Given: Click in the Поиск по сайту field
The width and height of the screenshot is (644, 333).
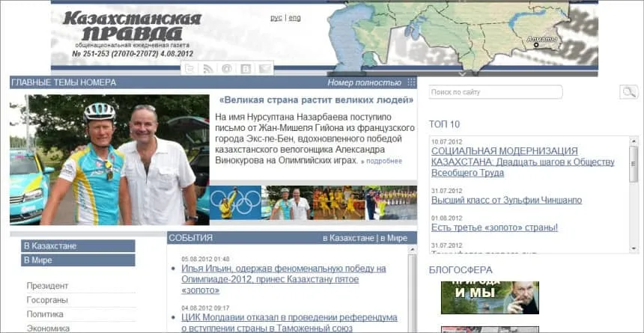Looking at the screenshot, I should 495,92.
